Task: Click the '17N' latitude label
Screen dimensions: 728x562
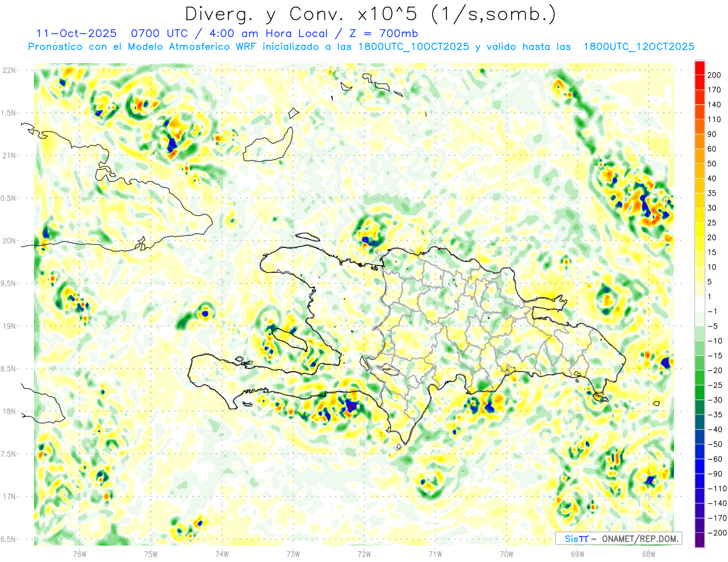Action: [x=9, y=497]
